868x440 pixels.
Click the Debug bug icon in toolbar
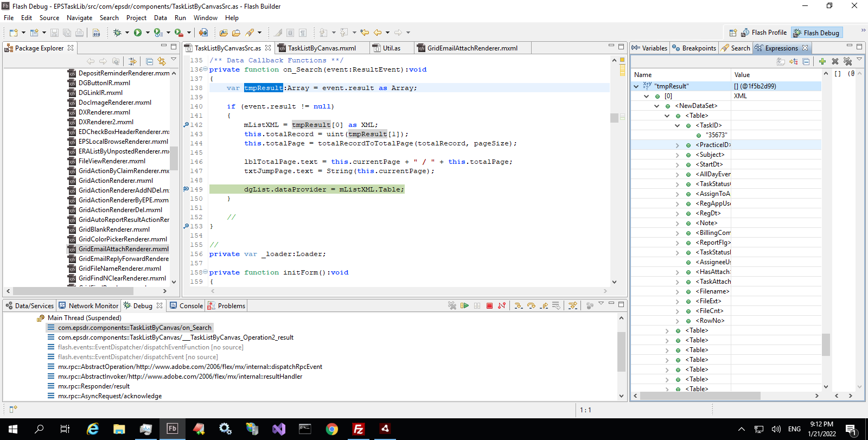coord(117,33)
